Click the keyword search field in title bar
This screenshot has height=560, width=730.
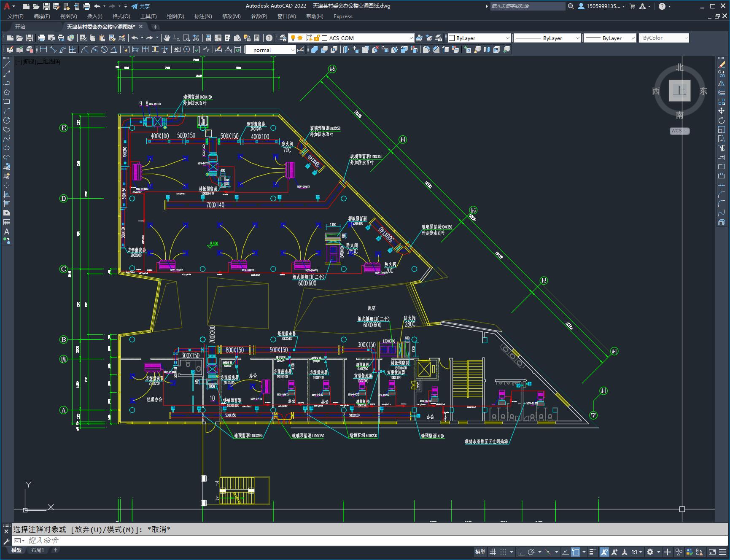tap(527, 6)
